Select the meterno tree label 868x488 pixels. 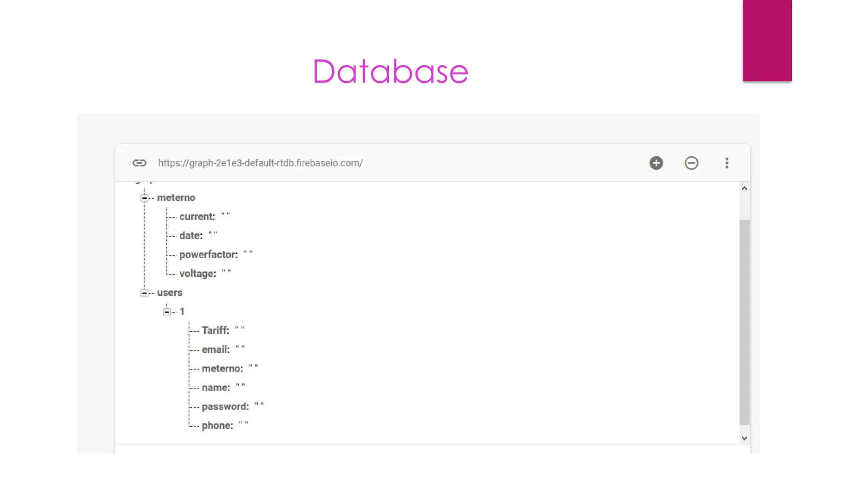(176, 198)
